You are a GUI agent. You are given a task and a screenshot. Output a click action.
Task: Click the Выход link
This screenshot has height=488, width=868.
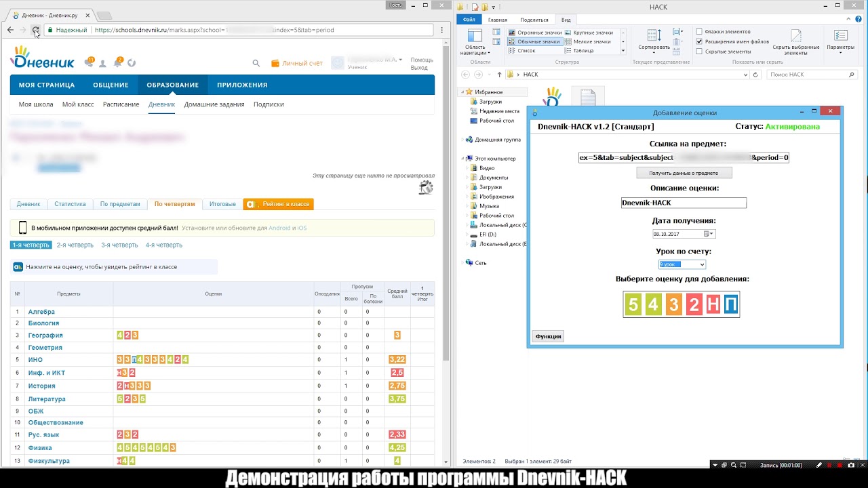point(419,68)
